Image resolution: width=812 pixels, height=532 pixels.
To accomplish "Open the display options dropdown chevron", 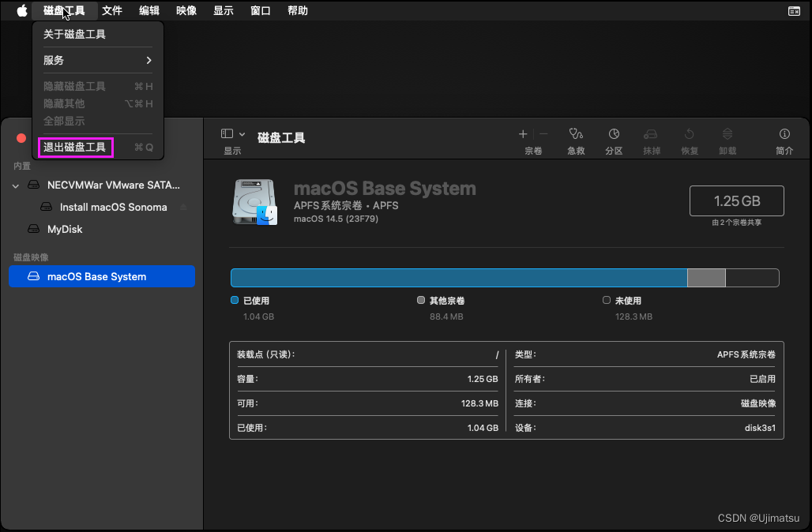I will point(242,134).
